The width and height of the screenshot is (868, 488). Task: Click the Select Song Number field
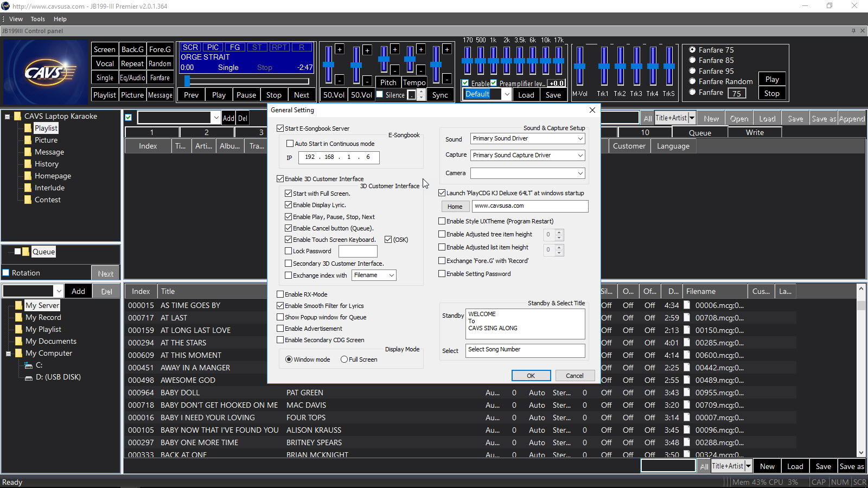click(x=525, y=350)
